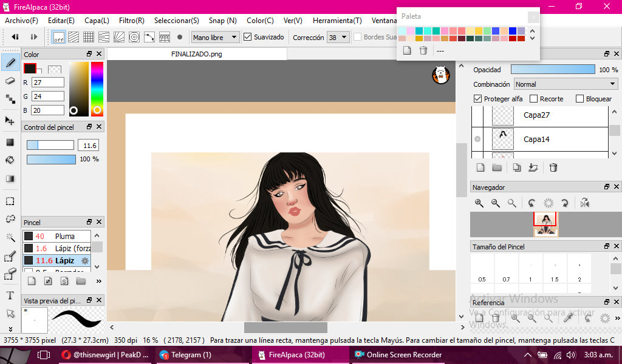The width and height of the screenshot is (622, 364).
Task: Switch to FINALIZADO.png tab
Action: click(197, 54)
